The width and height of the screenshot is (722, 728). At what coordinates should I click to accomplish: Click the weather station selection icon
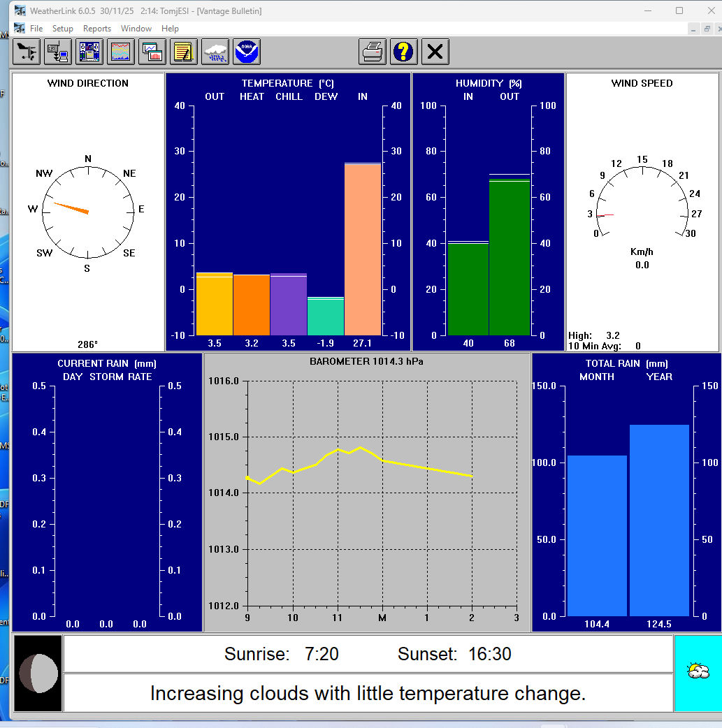point(27,52)
